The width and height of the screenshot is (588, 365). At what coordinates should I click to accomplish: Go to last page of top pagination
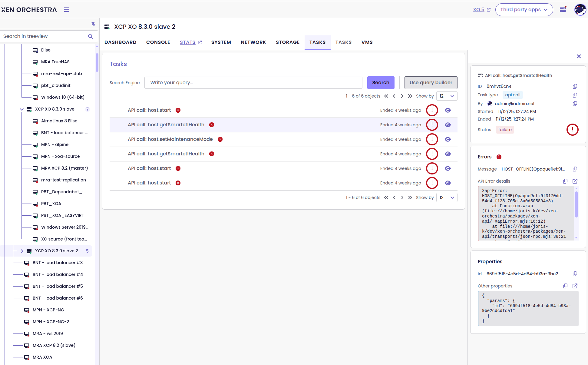(410, 96)
